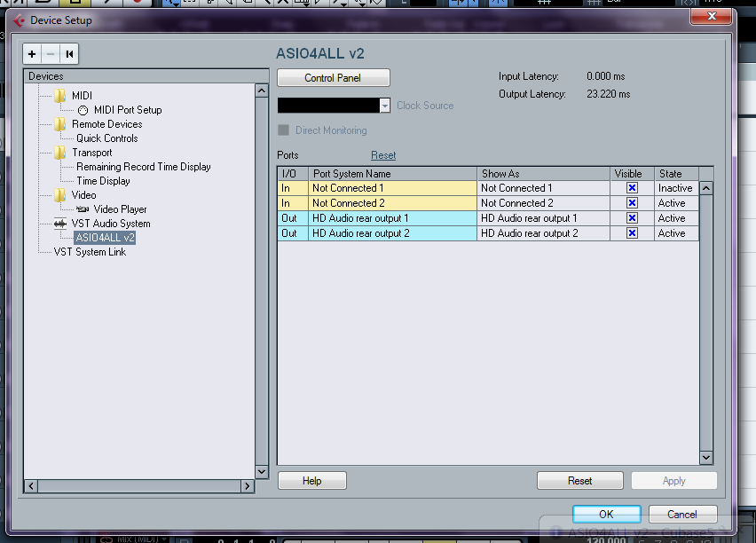Click the I/O column header

(x=293, y=174)
